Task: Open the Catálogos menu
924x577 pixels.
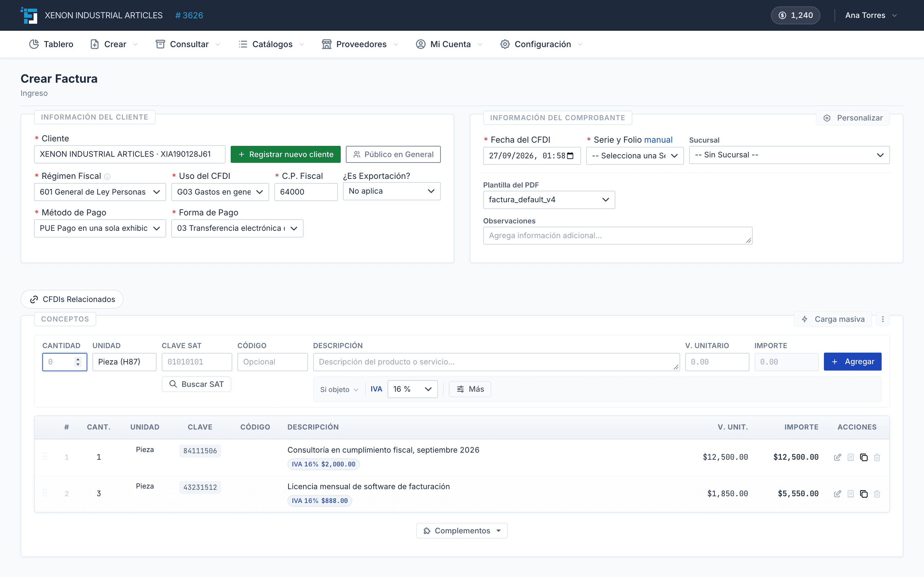Action: pyautogui.click(x=271, y=44)
